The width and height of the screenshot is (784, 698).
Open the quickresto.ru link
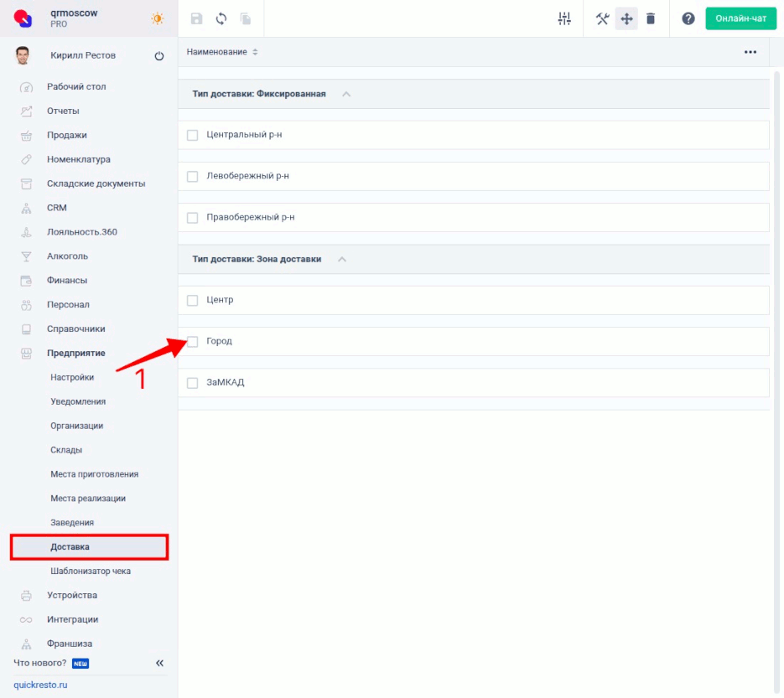(x=40, y=685)
